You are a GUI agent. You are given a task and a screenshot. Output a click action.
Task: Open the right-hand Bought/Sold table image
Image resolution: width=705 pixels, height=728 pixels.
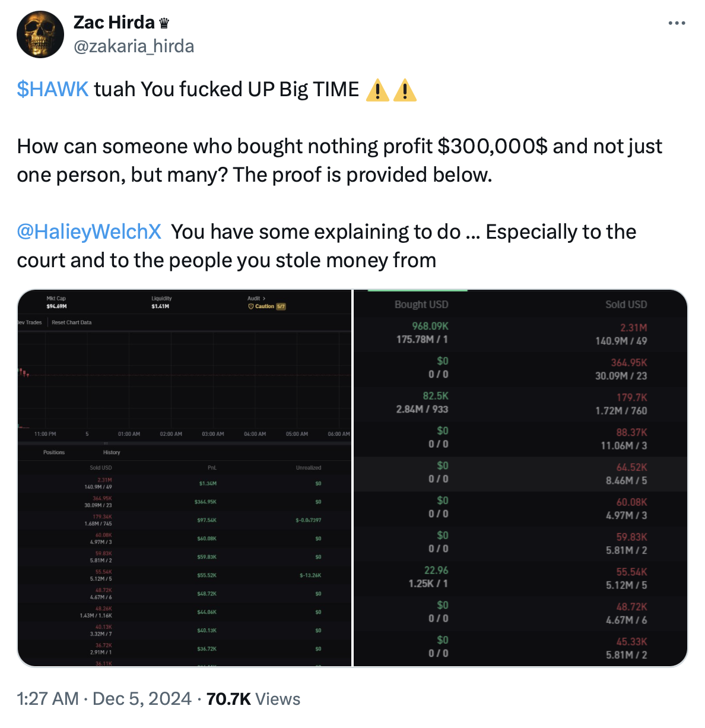[520, 478]
